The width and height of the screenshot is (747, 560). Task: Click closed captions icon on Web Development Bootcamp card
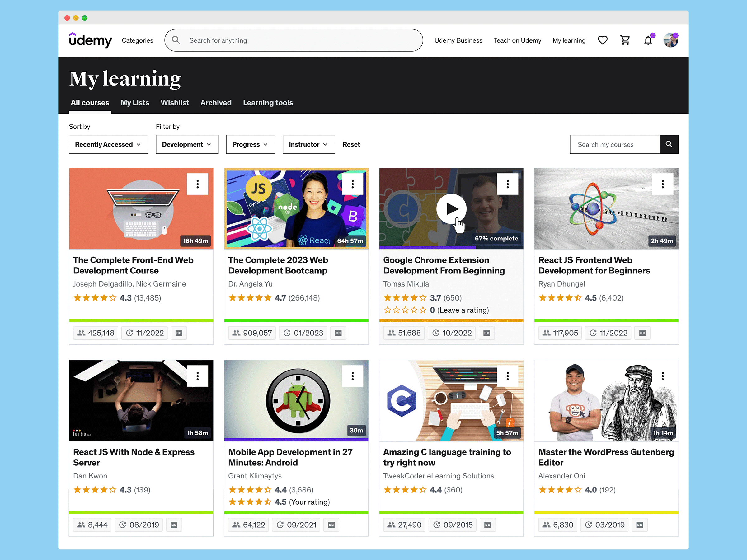point(338,333)
